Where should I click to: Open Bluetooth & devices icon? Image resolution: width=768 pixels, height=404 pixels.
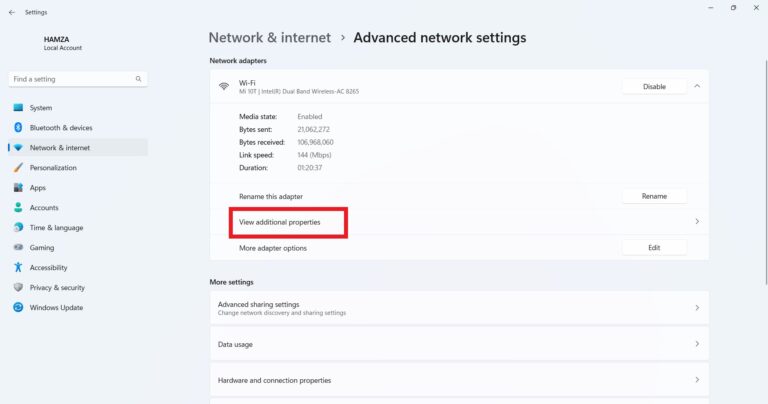pyautogui.click(x=18, y=128)
